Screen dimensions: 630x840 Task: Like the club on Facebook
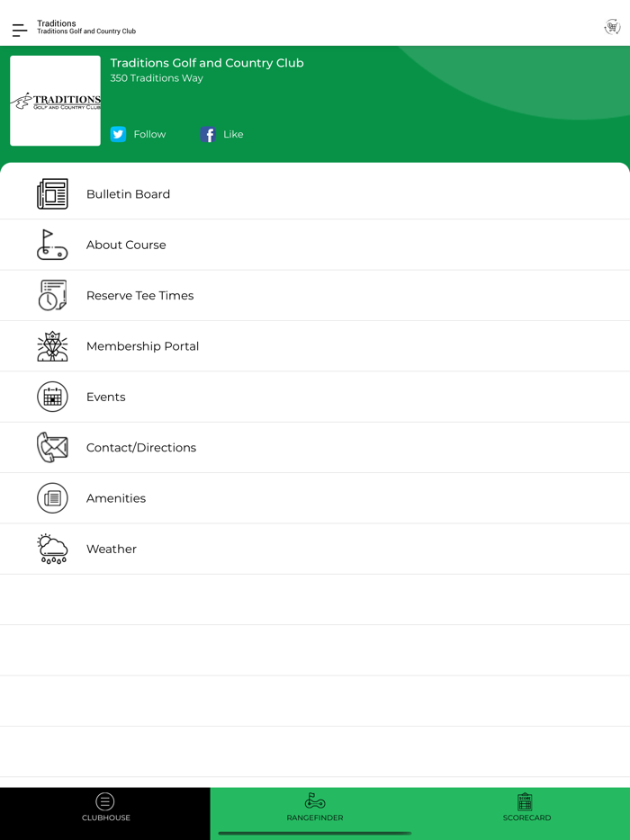click(x=222, y=134)
